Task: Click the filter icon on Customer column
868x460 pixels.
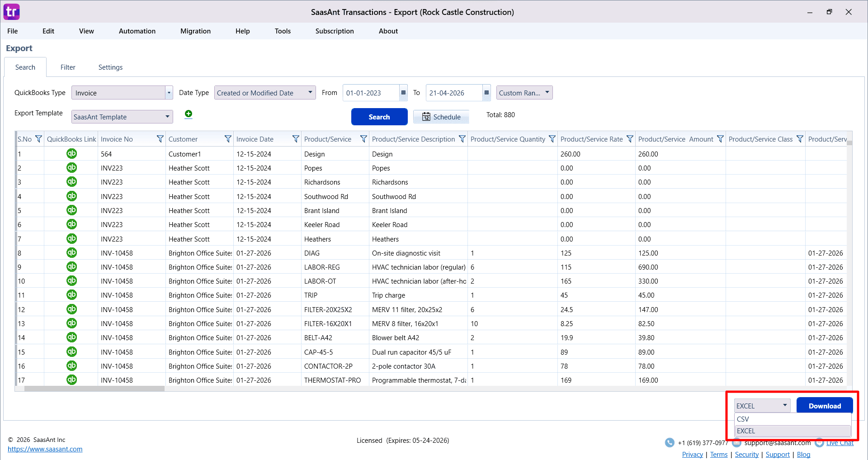Action: [x=228, y=139]
